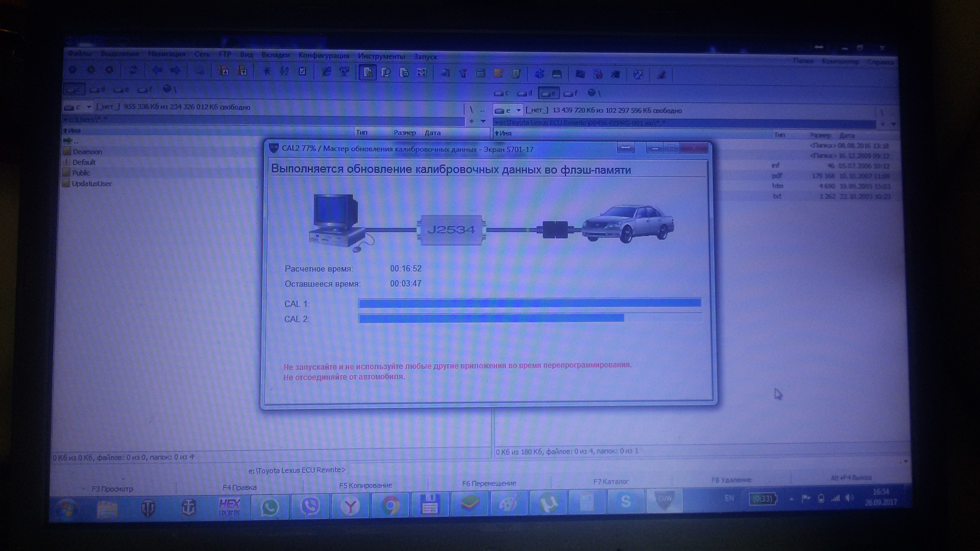Image resolution: width=980 pixels, height=551 pixels.
Task: Open the Start menu orb
Action: [x=67, y=508]
